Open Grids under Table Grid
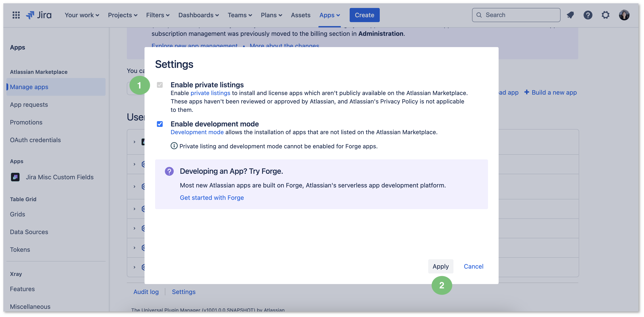The image size is (644, 317). click(x=17, y=214)
